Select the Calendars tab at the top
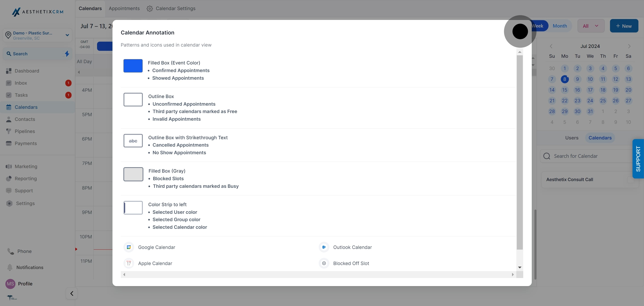Screen dimensions: 644x306 pos(90,9)
